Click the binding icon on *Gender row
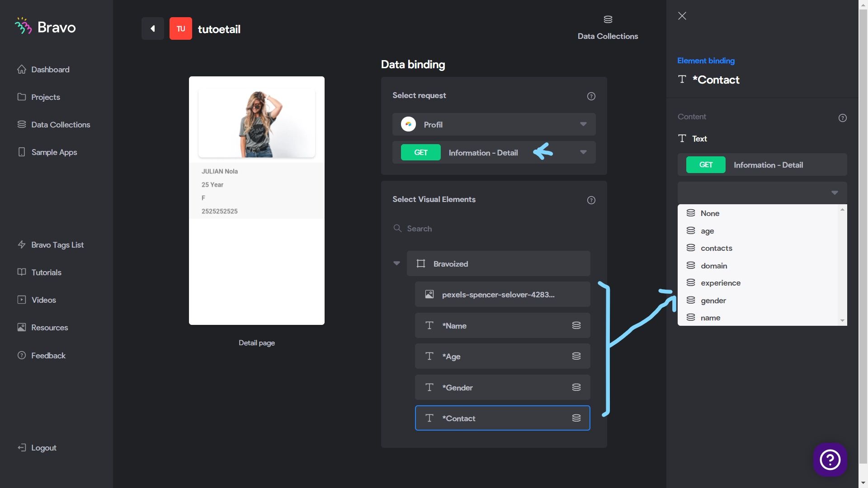Viewport: 868px width, 488px height. [576, 387]
